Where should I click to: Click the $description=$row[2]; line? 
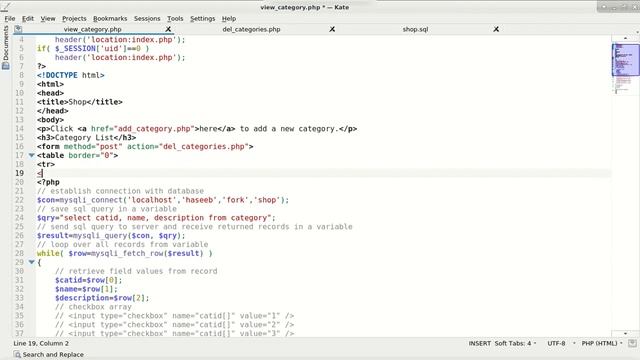[x=102, y=298]
